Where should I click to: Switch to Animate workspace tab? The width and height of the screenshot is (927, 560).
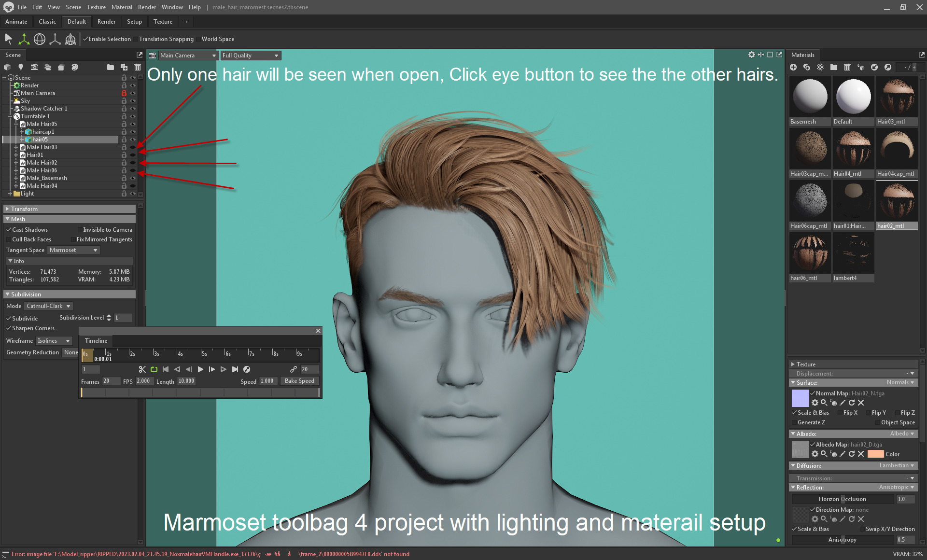coord(16,22)
